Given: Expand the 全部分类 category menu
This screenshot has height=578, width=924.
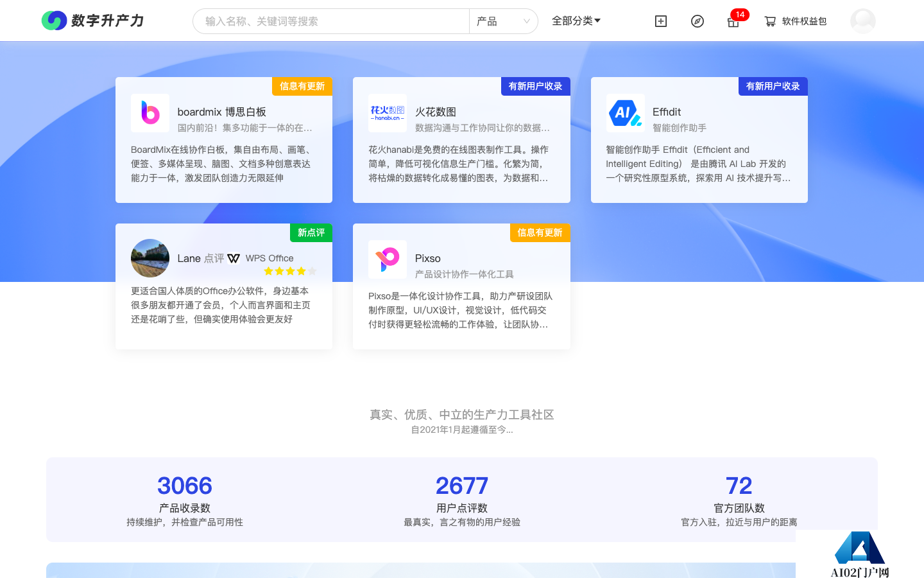Looking at the screenshot, I should (576, 21).
